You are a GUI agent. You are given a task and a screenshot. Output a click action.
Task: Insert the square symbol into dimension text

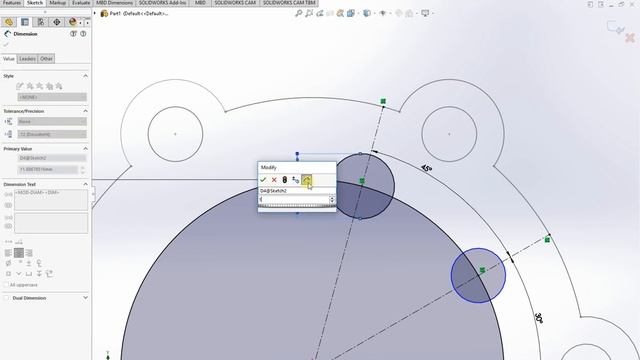(x=8, y=273)
